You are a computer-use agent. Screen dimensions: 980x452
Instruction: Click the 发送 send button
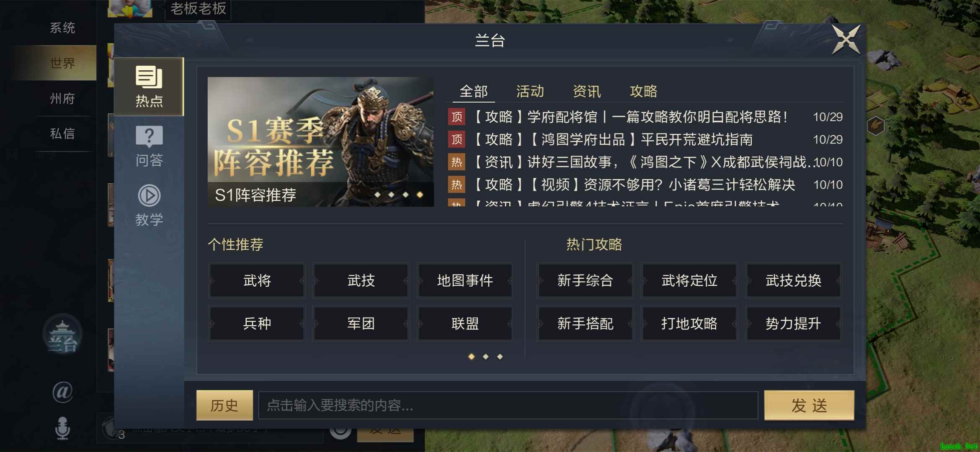pos(809,405)
